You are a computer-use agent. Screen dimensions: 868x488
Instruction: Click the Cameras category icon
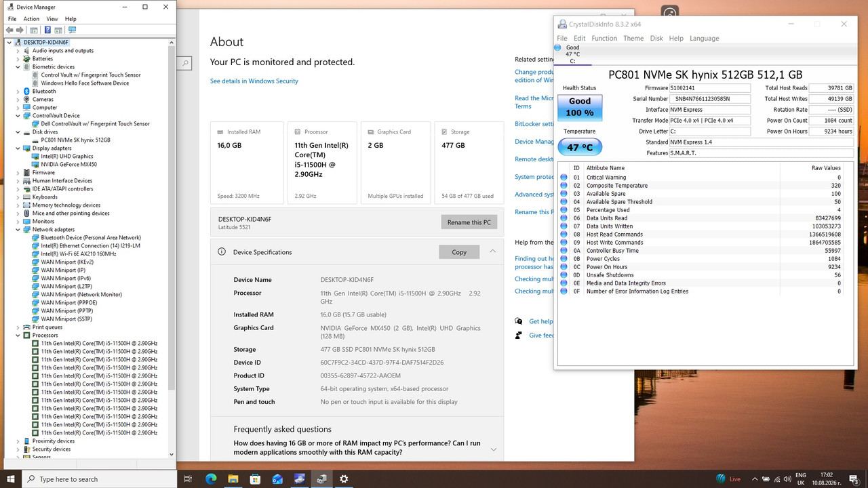(26, 100)
